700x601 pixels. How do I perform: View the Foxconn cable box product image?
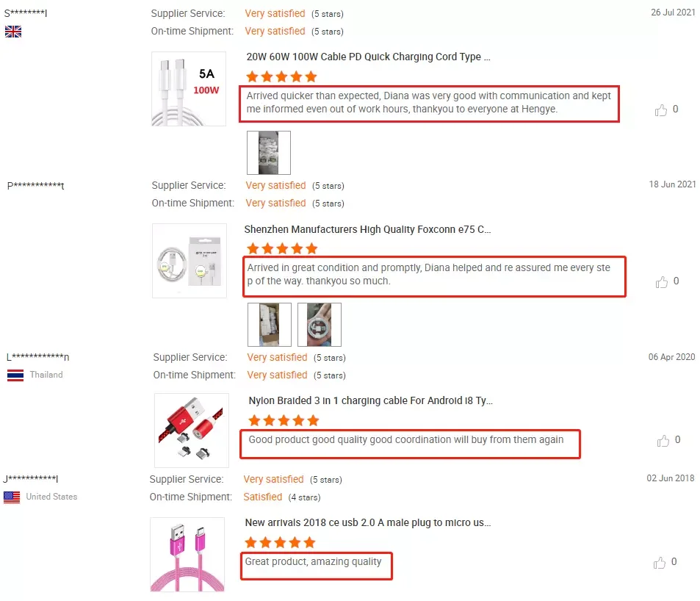(189, 261)
